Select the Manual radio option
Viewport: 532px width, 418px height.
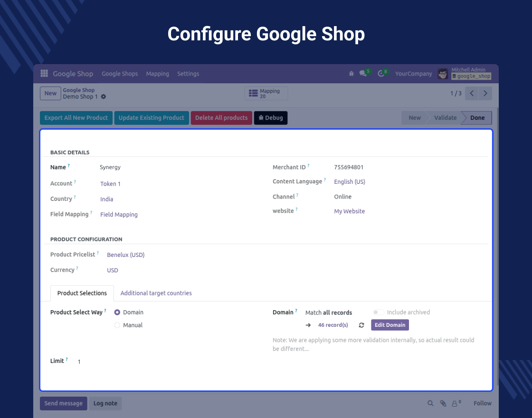coord(117,325)
